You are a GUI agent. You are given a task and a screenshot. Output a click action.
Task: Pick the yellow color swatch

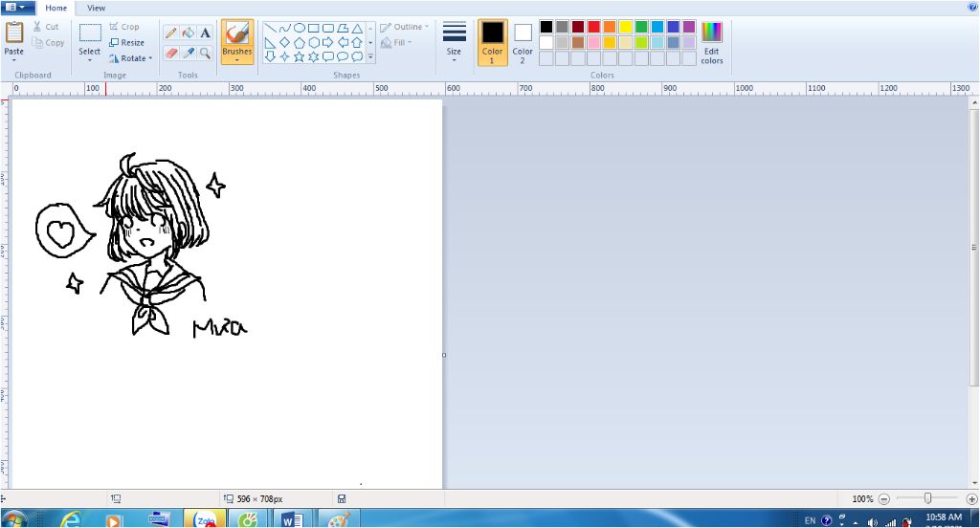pyautogui.click(x=626, y=27)
